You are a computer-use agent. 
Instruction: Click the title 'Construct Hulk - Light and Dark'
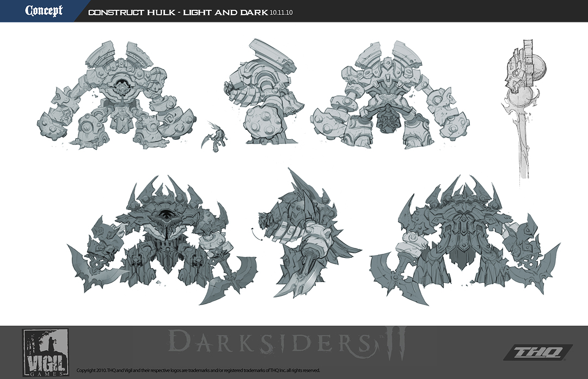click(178, 13)
